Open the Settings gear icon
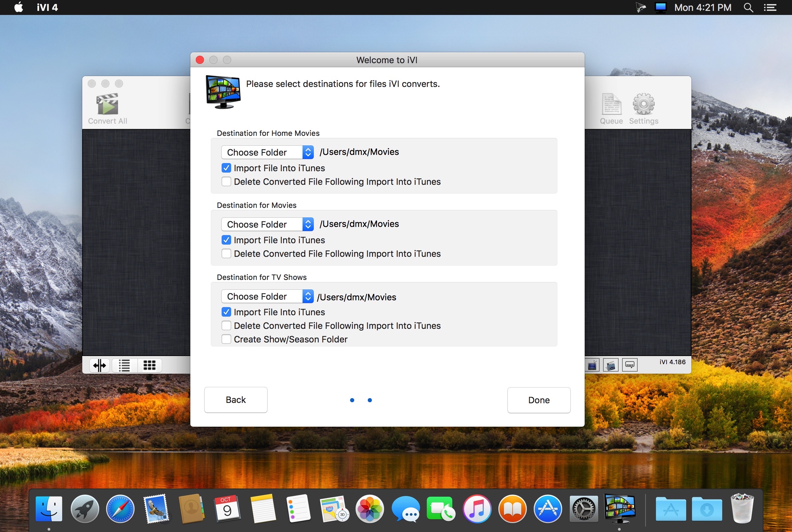The height and width of the screenshot is (532, 792). (643, 104)
